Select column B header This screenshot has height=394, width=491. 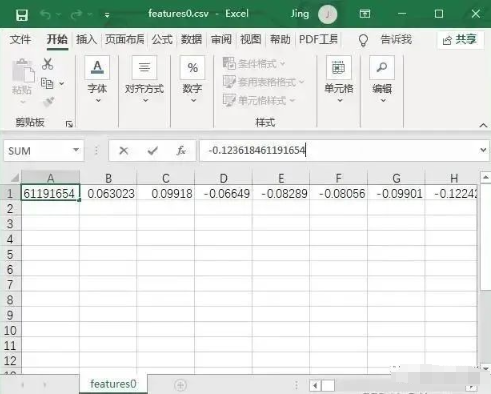coord(108,178)
